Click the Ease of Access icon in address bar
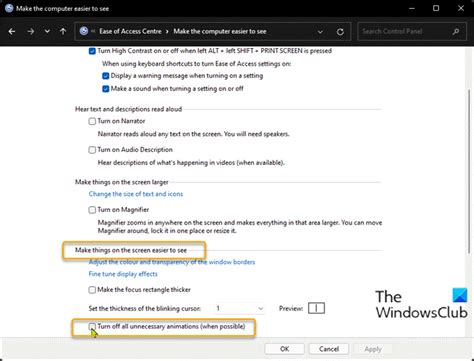The height and width of the screenshot is (361, 474). (x=84, y=31)
